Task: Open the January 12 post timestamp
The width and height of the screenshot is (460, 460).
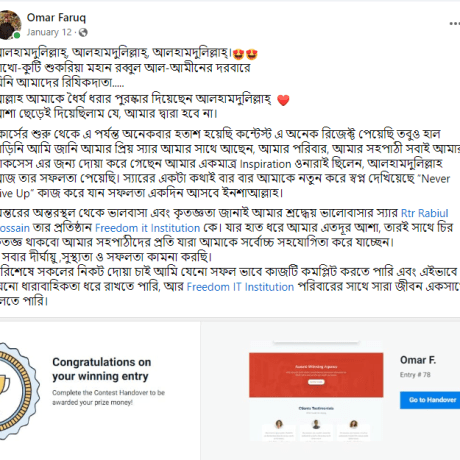Action: [x=49, y=32]
